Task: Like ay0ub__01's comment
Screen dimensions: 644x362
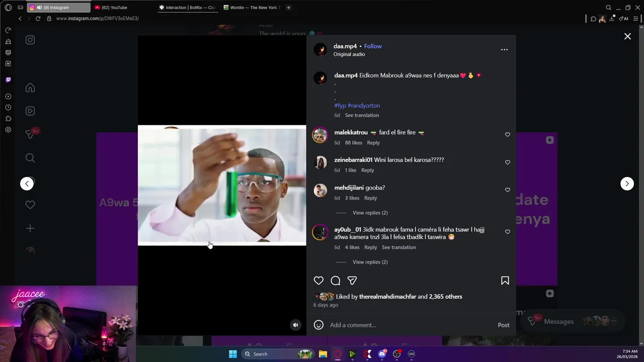Action: click(507, 232)
